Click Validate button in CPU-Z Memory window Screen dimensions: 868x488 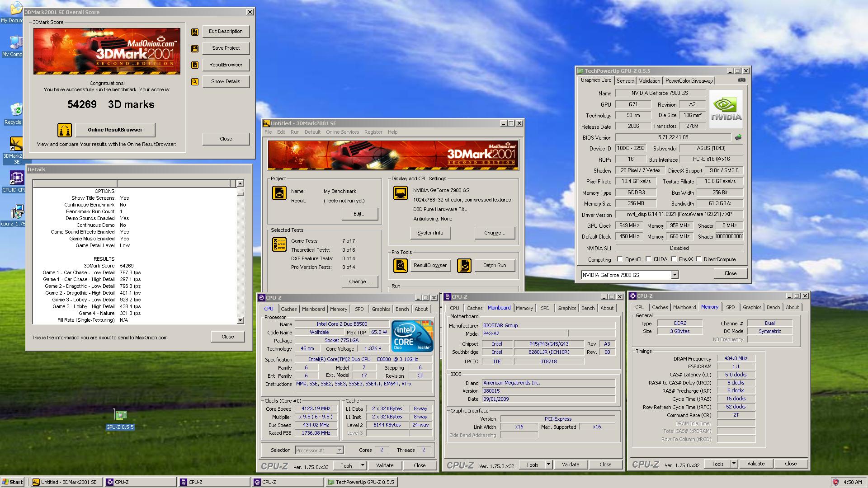(x=755, y=464)
